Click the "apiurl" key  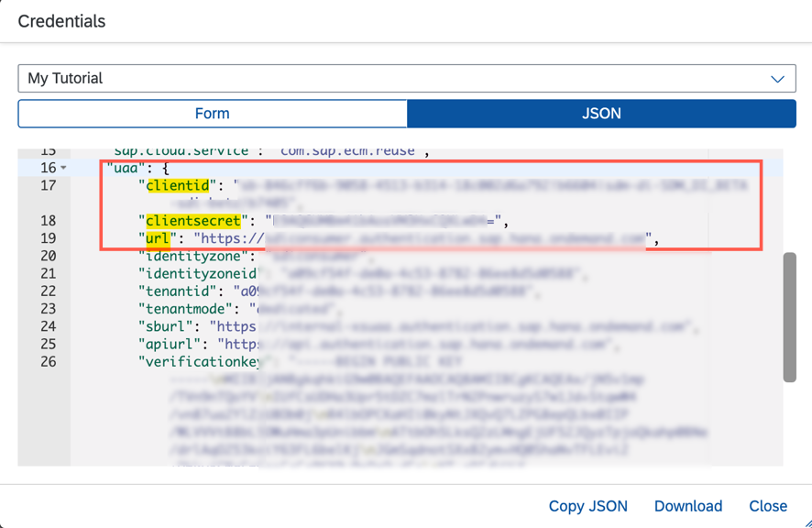(x=170, y=344)
